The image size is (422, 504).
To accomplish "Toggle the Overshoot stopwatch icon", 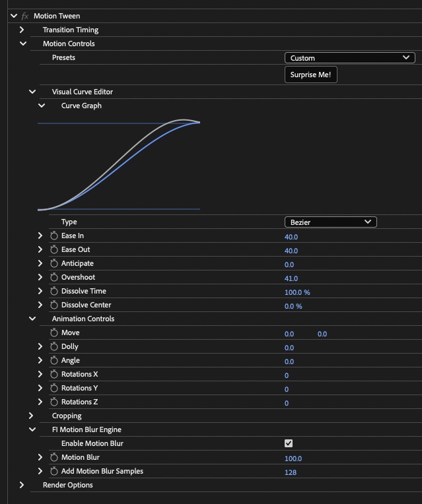I will 53,277.
